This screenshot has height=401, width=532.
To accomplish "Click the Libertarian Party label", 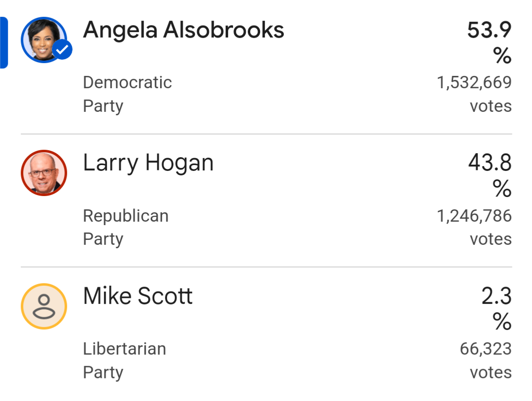I will 125,360.
